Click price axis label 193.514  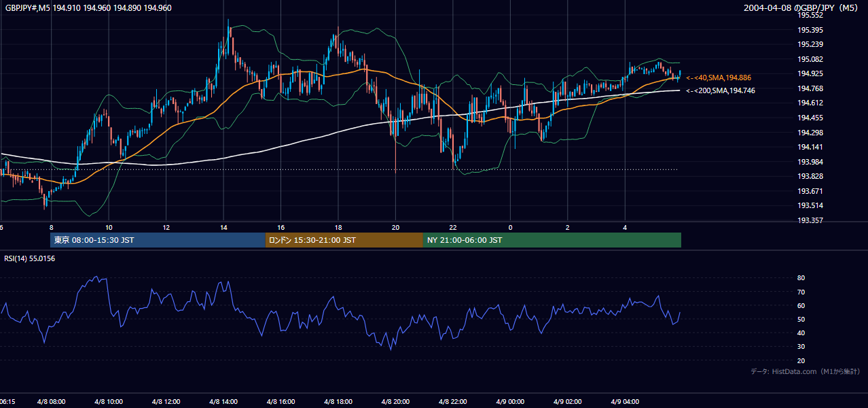(810, 205)
